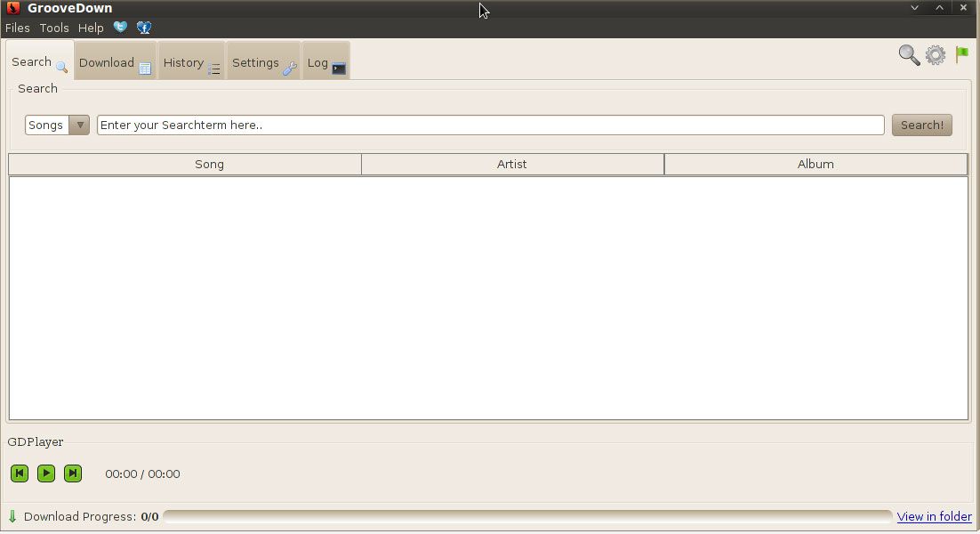The width and height of the screenshot is (980, 534).
Task: Click the Twitter heart icon in menu bar
Action: tap(120, 28)
